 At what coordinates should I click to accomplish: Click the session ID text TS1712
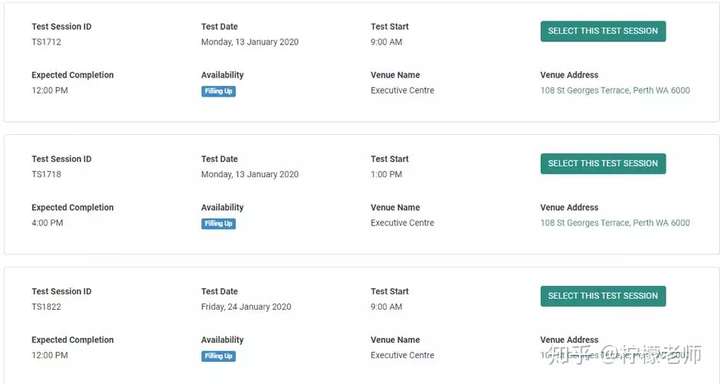coord(46,42)
